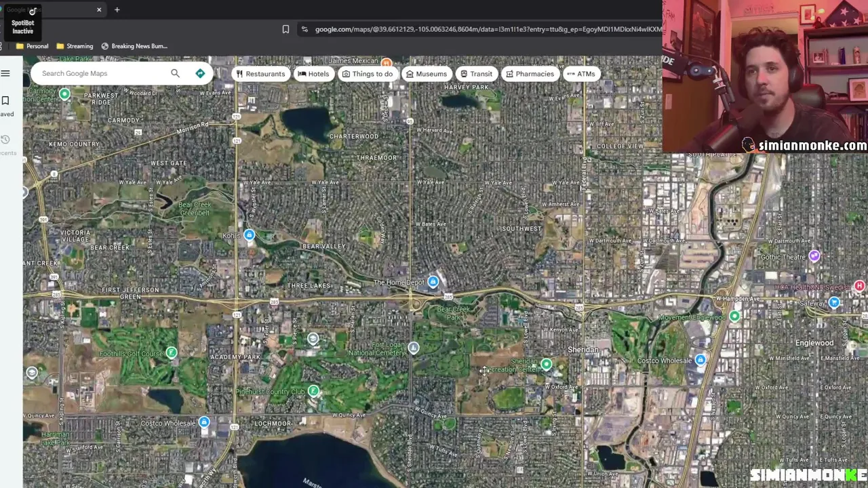Click the Fort Logan National Cemetery pin
The height and width of the screenshot is (488, 868).
[413, 348]
